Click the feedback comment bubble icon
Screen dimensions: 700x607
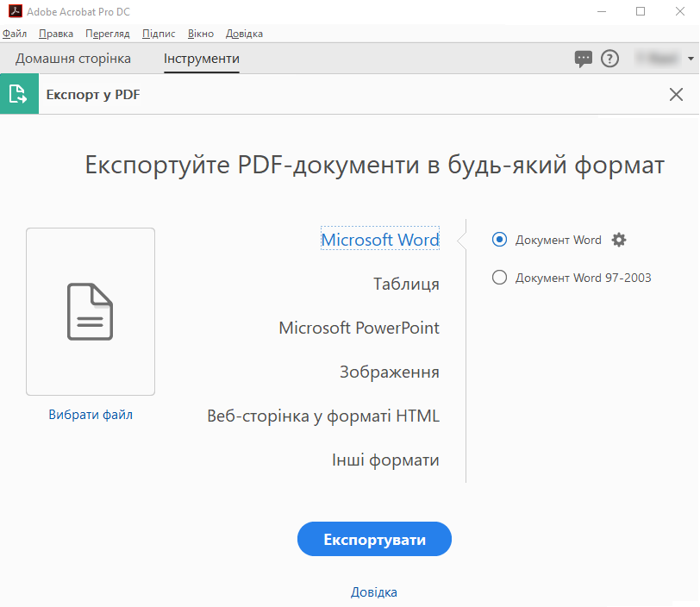coord(584,59)
